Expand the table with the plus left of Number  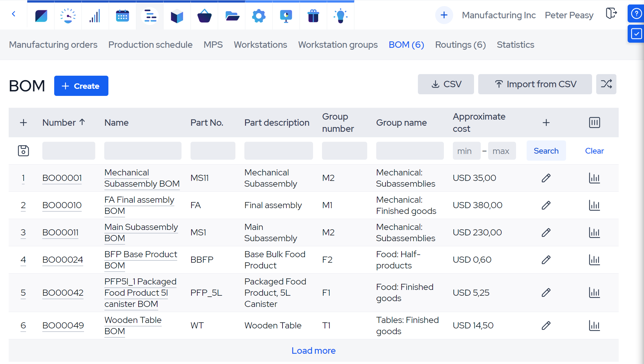[23, 123]
